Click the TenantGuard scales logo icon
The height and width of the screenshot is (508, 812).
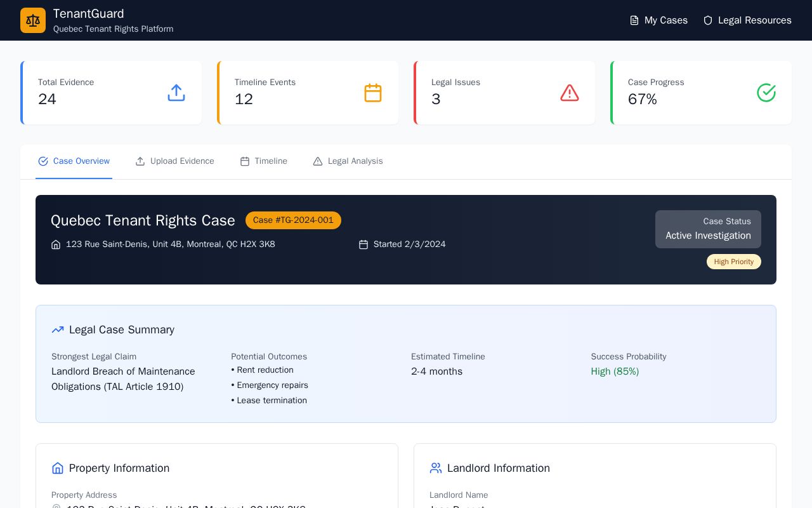click(x=33, y=20)
